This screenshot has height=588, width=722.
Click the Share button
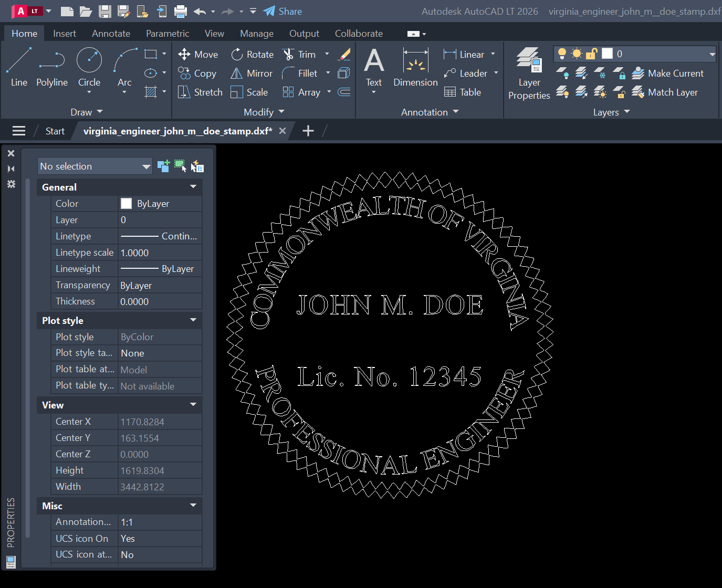282,11
